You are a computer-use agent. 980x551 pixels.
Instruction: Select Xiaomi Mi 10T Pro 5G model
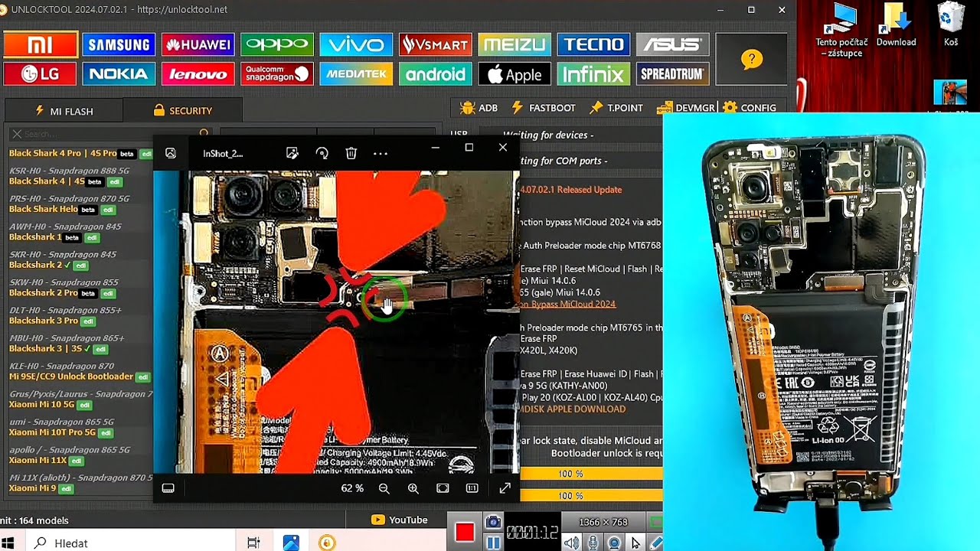pos(52,432)
